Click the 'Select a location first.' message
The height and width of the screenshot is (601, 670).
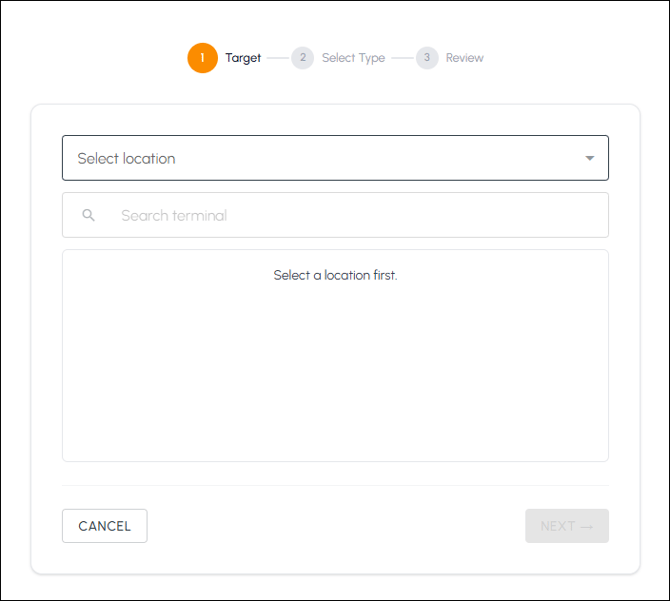pos(335,275)
